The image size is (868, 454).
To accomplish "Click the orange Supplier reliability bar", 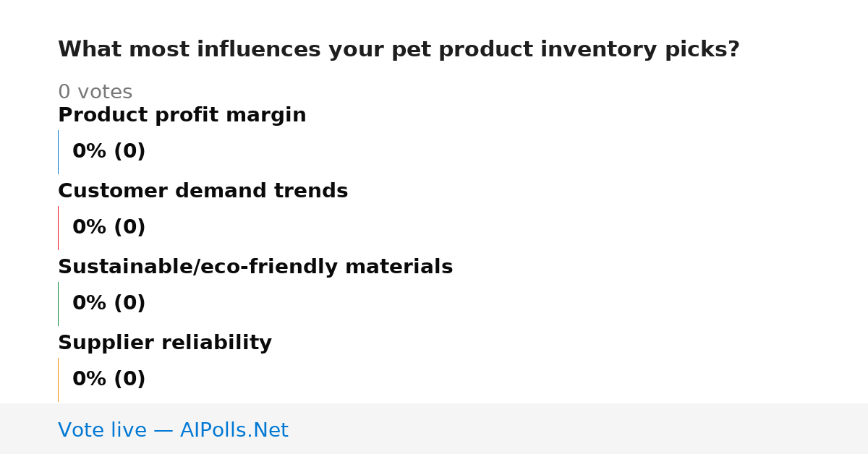I will pos(58,380).
